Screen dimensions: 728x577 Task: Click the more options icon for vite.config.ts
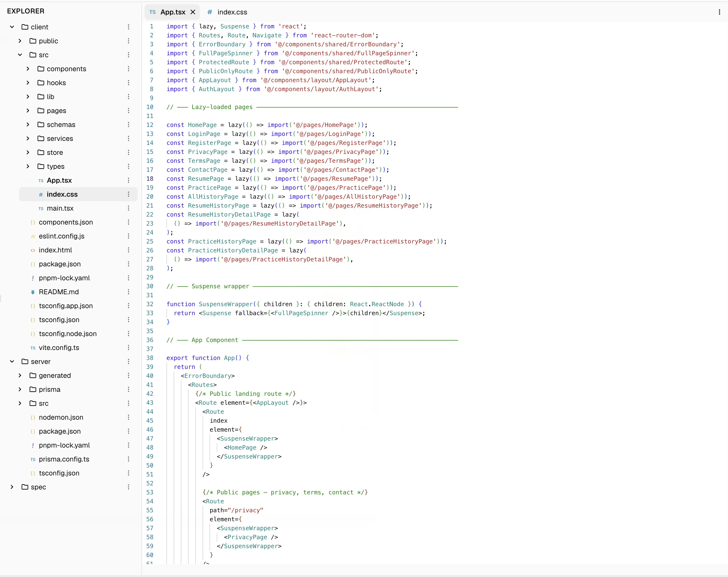pos(128,347)
